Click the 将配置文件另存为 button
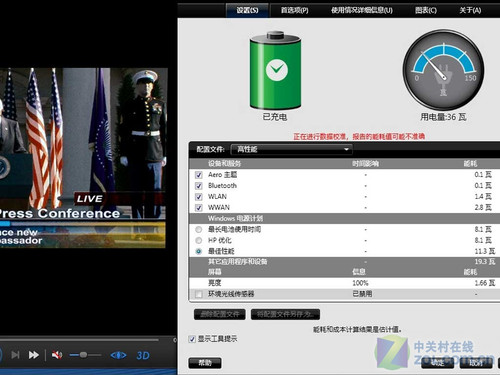The width and height of the screenshot is (500, 375). 285,314
